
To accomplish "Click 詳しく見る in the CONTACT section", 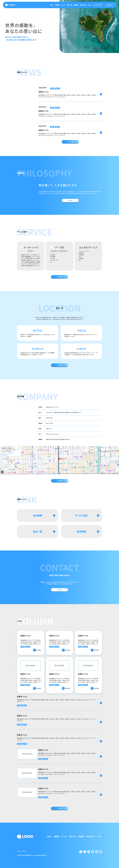I will (59, 590).
